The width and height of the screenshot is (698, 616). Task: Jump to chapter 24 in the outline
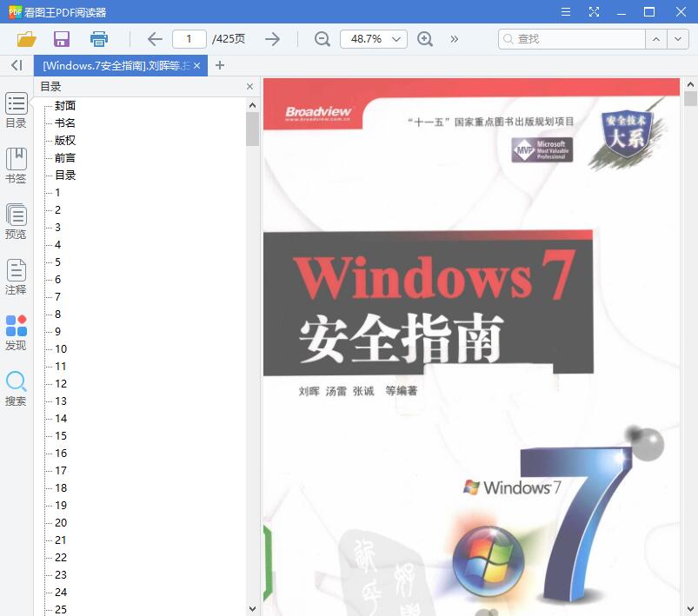61,592
